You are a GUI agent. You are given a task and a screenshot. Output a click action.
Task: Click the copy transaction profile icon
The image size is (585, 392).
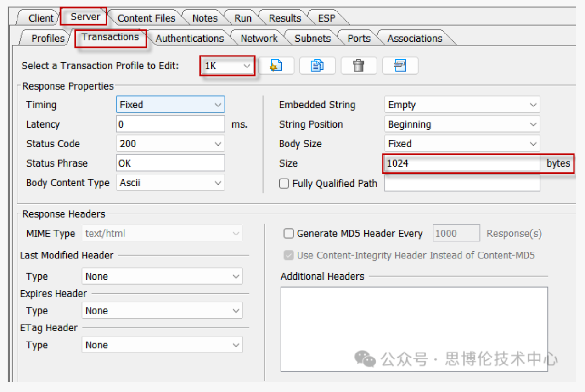317,66
